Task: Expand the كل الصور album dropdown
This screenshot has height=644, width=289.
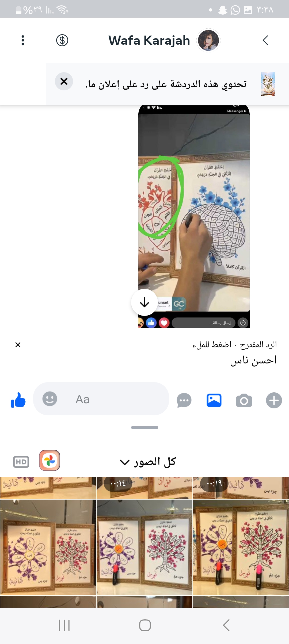Action: tap(148, 462)
